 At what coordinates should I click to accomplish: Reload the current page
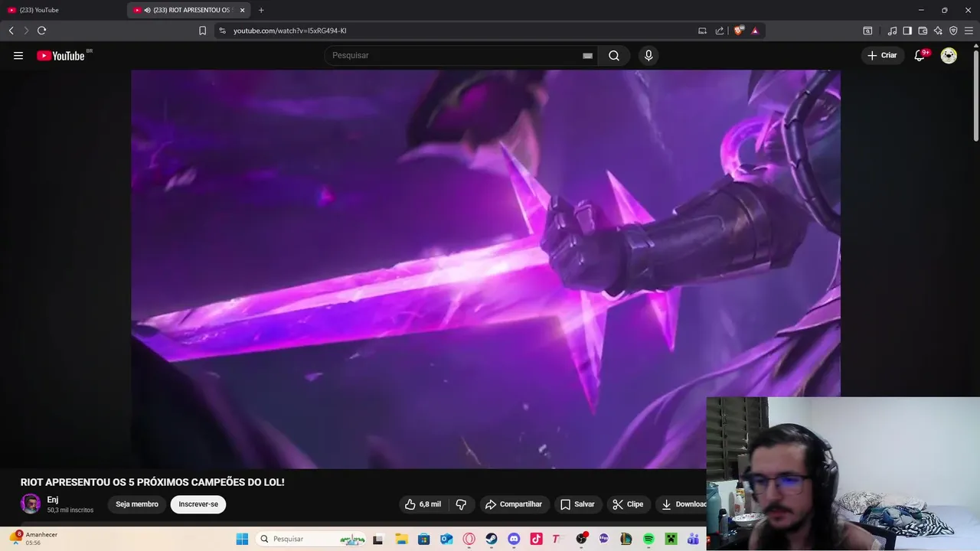click(41, 31)
